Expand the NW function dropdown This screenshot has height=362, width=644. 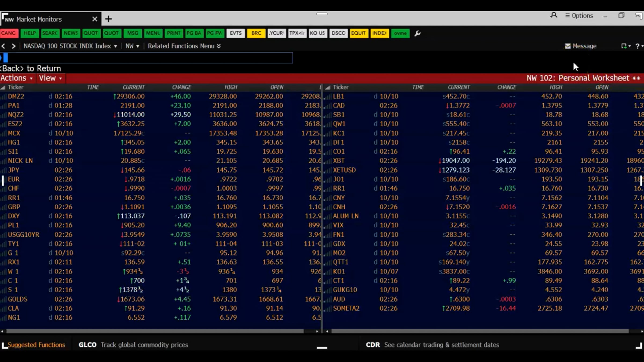132,46
